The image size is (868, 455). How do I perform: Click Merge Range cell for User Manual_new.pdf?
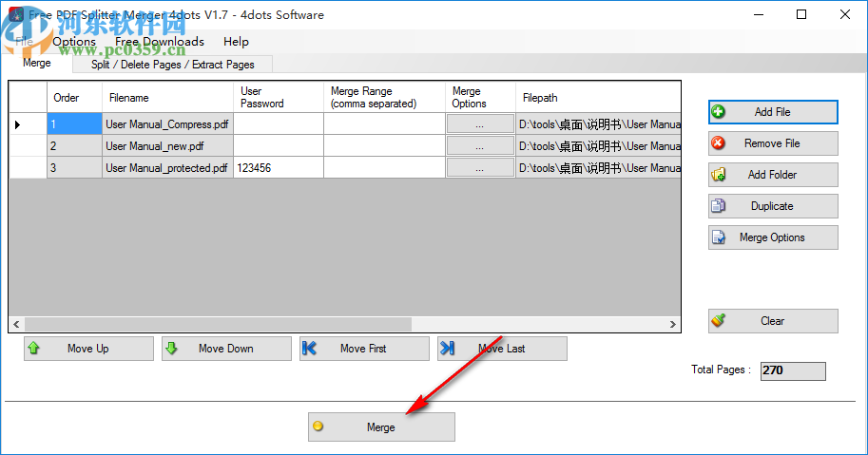click(385, 146)
